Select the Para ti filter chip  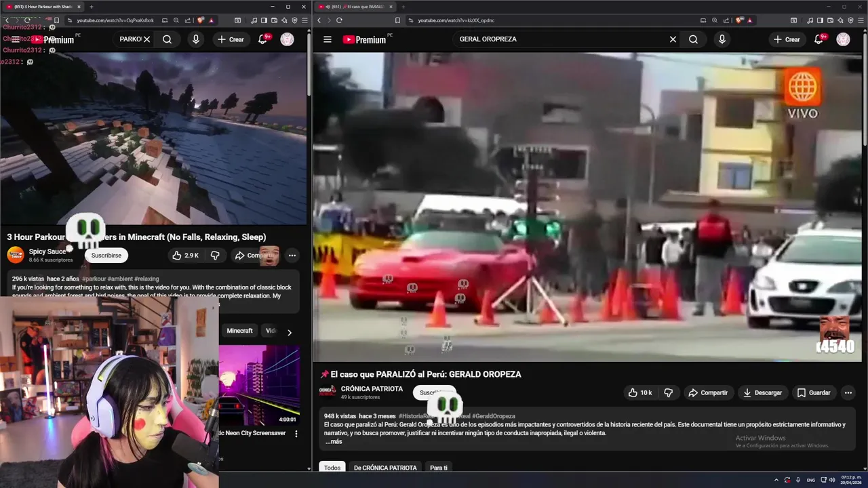click(439, 468)
